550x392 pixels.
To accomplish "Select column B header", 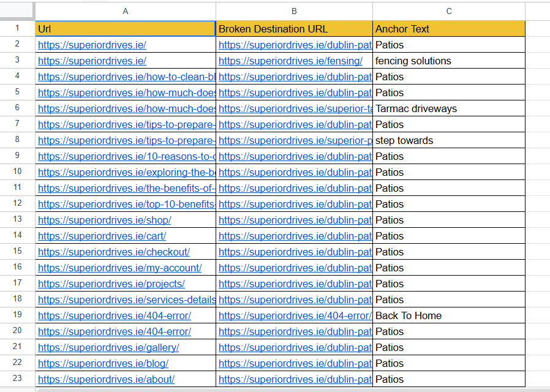I will click(x=294, y=11).
